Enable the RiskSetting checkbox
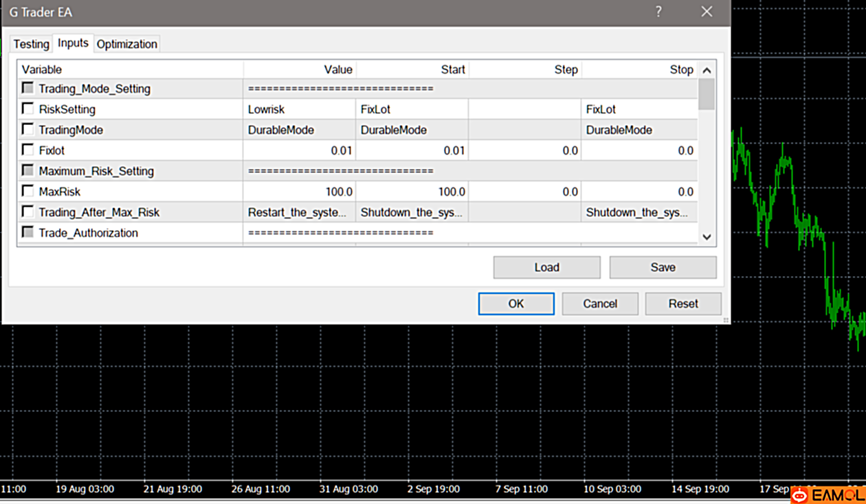Image resolution: width=866 pixels, height=504 pixels. (x=27, y=108)
